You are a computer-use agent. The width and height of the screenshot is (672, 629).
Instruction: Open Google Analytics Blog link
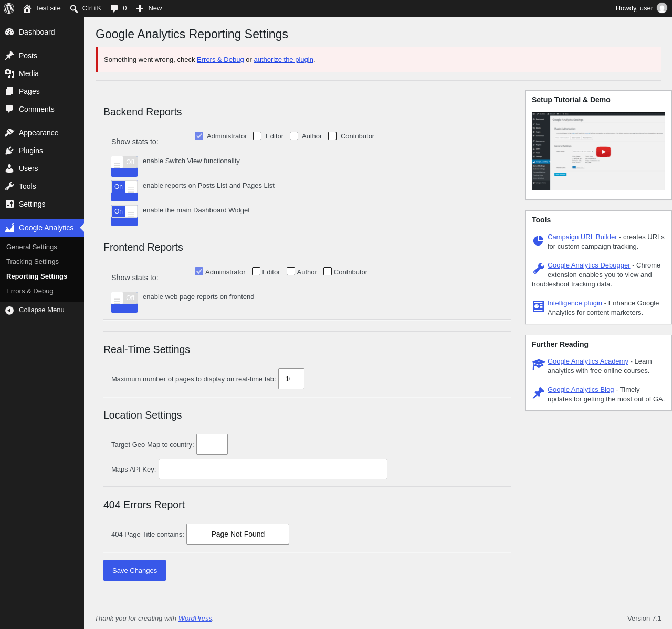coord(581,390)
